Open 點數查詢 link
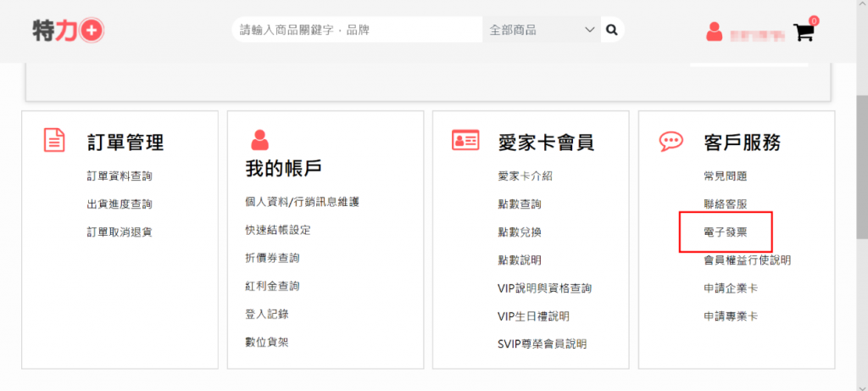The height and width of the screenshot is (391, 868). tap(520, 204)
